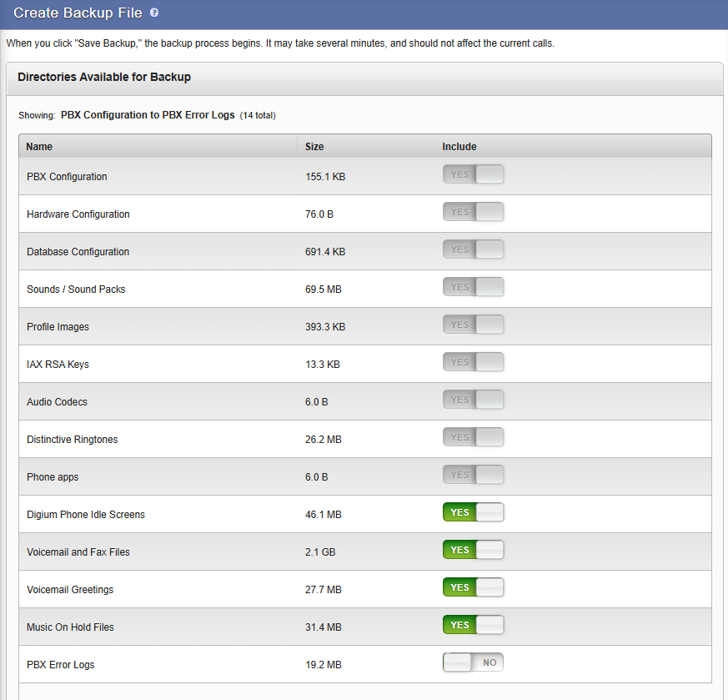This screenshot has width=728, height=700.
Task: Sort list by Size column header
Action: pyautogui.click(x=314, y=147)
